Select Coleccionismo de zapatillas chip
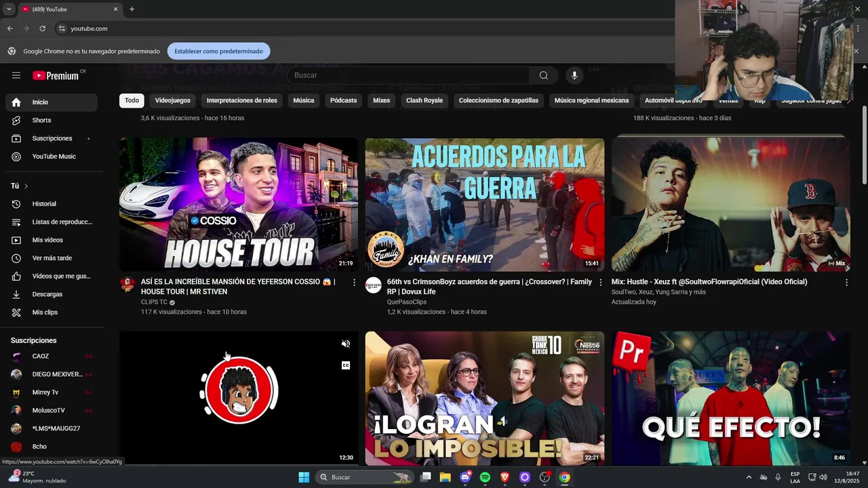The image size is (868, 488). 498,100
